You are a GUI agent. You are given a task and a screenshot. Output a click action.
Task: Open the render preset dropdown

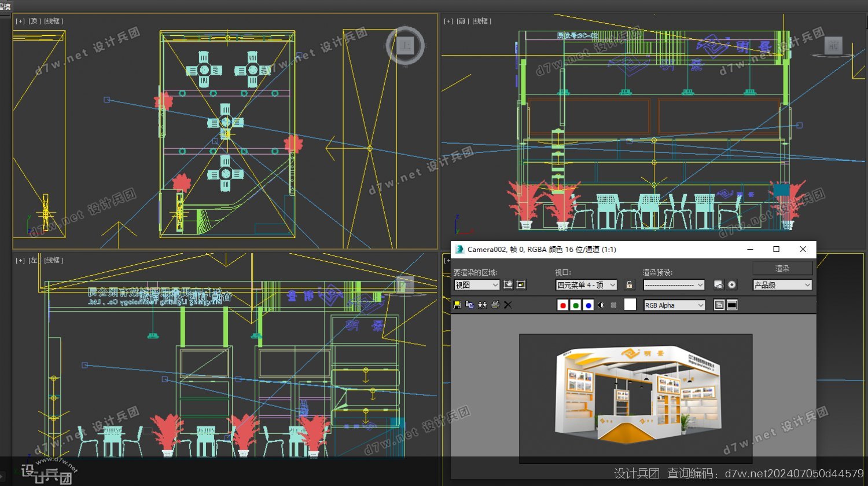pyautogui.click(x=674, y=285)
